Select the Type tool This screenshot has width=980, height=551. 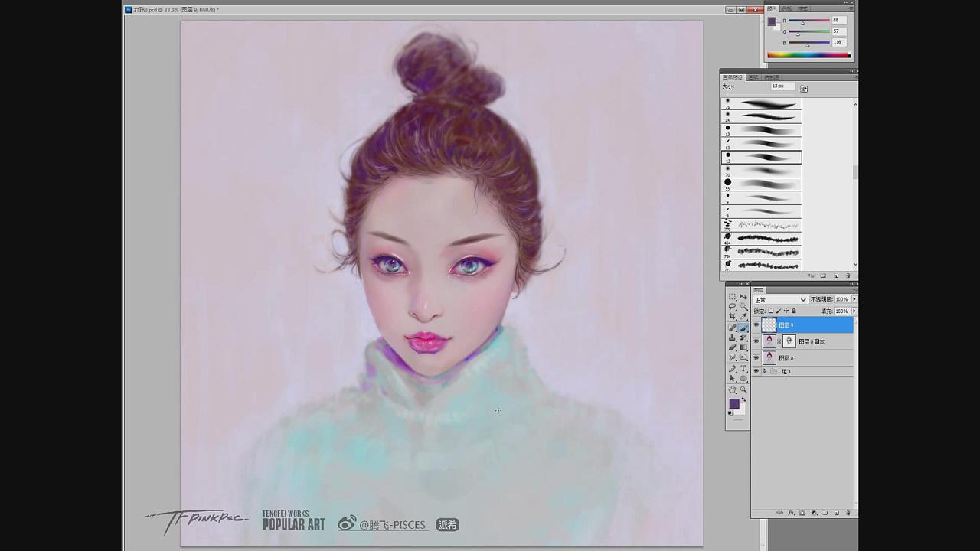[743, 368]
